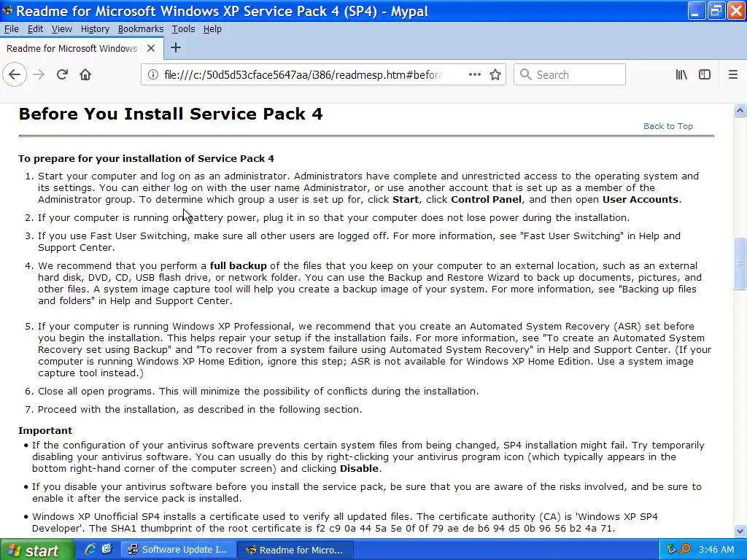This screenshot has height=560, width=747.
Task: Click the orange magnifier tray icon
Action: coord(685,550)
